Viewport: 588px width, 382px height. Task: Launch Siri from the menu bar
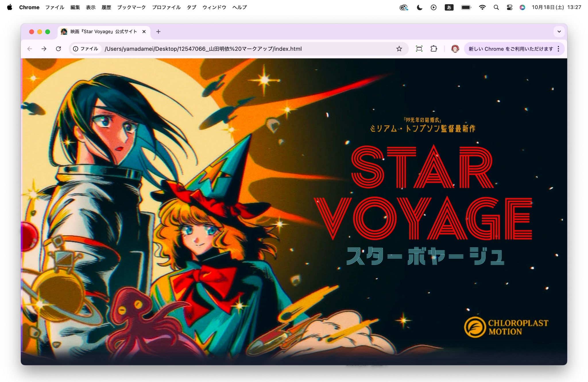[x=523, y=7]
